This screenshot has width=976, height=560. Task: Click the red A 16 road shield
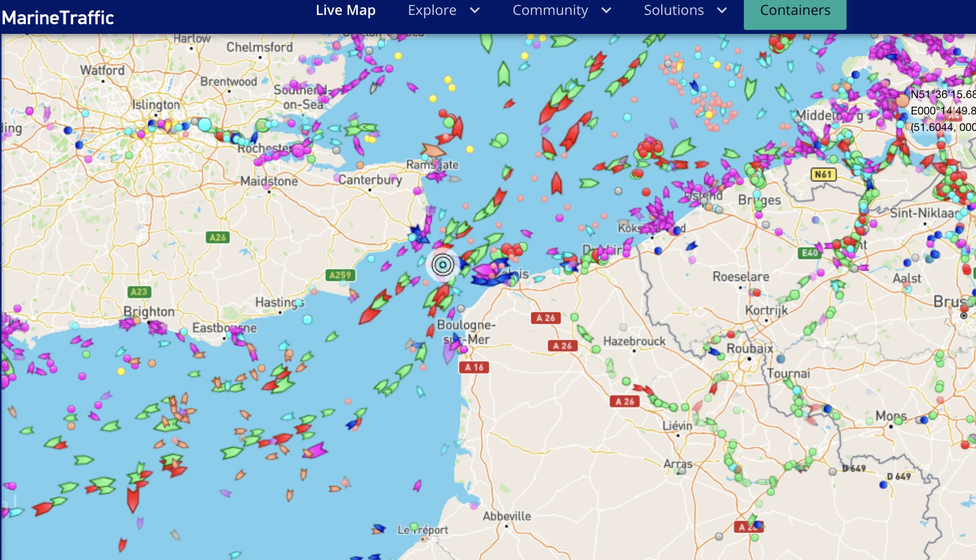pos(474,367)
